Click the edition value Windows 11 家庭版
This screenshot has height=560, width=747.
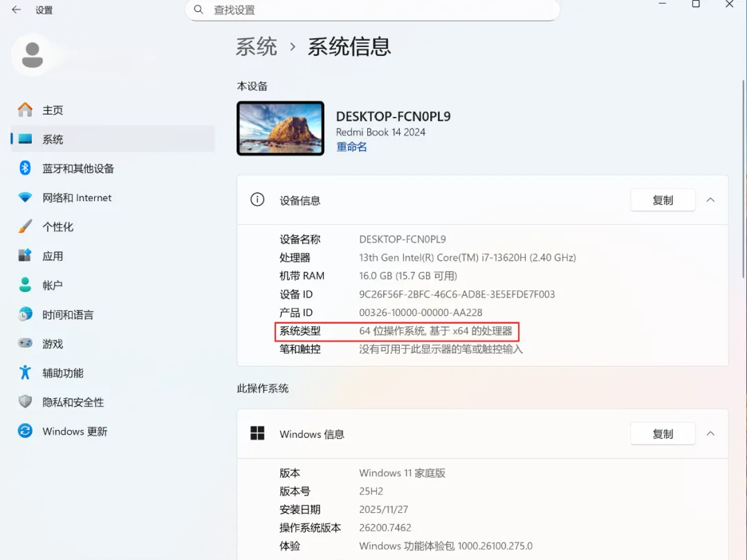[x=402, y=473]
